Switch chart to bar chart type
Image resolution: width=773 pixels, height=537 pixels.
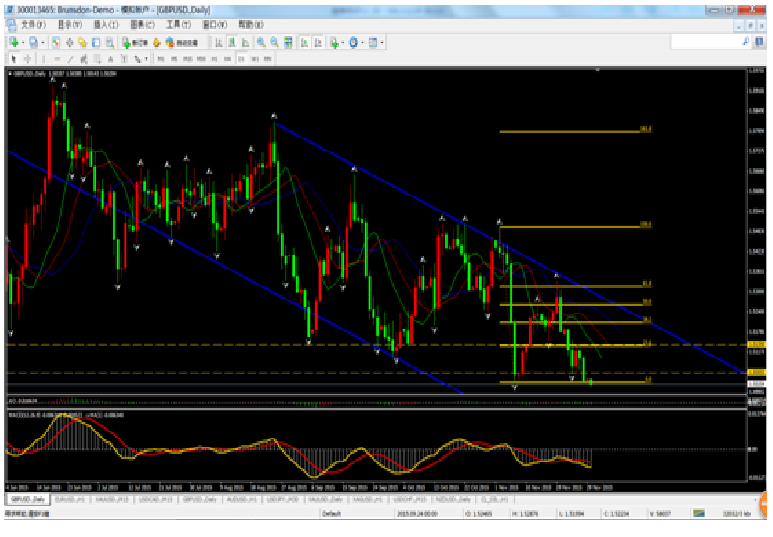tap(218, 43)
